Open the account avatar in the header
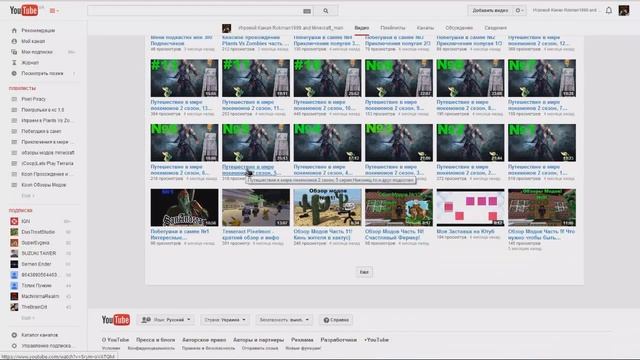 [x=624, y=10]
